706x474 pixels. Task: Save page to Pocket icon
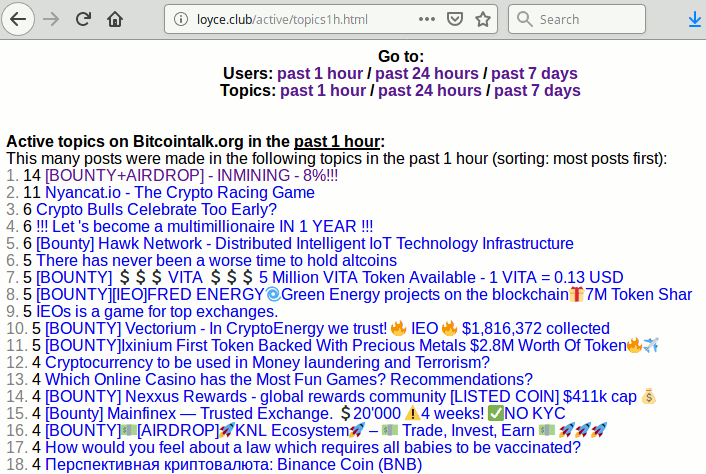pyautogui.click(x=455, y=19)
